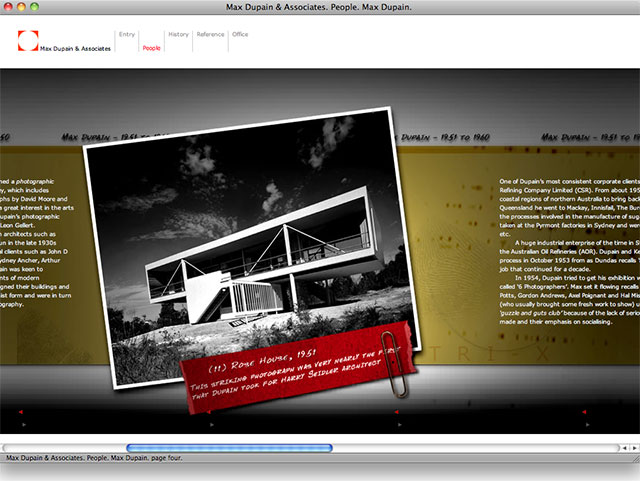Click the window resize grip in the corner
This screenshot has height=481, width=640.
pos(635,459)
